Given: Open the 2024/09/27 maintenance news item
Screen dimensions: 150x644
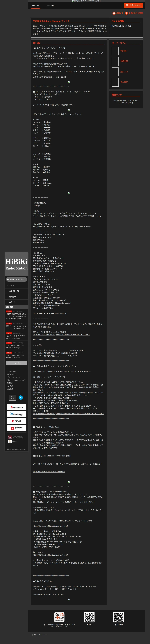Looking at the screenshot, I should pos(16,326).
